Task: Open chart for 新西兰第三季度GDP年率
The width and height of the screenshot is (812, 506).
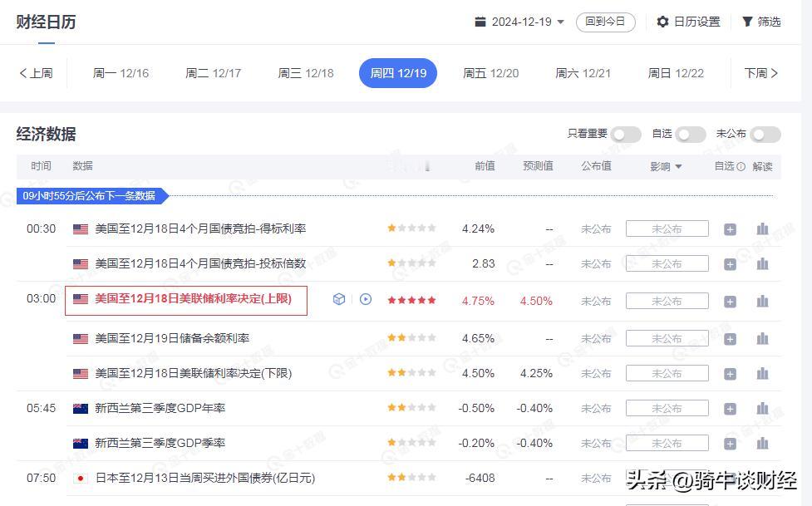Action: coord(762,408)
